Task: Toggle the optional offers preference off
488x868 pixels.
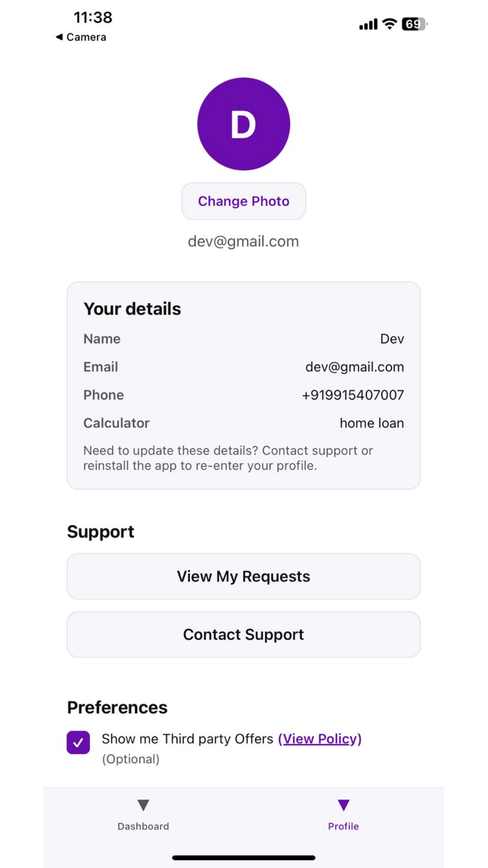Action: coord(78,742)
